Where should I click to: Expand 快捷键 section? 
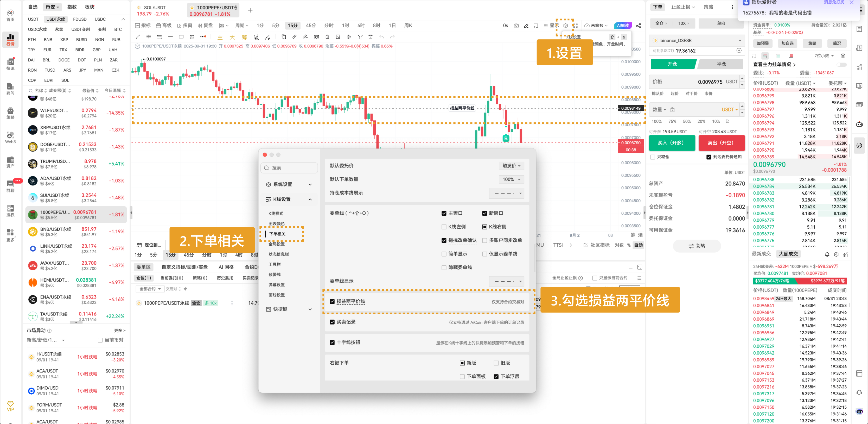[x=289, y=309]
